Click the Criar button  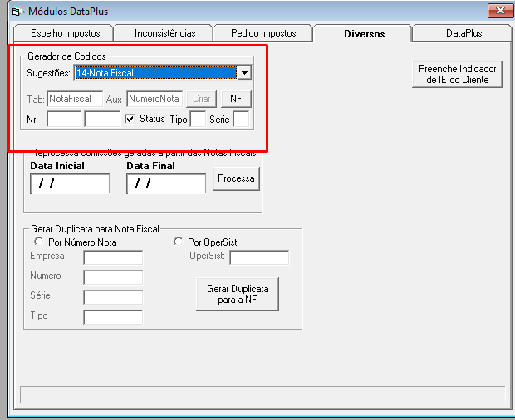pyautogui.click(x=201, y=99)
